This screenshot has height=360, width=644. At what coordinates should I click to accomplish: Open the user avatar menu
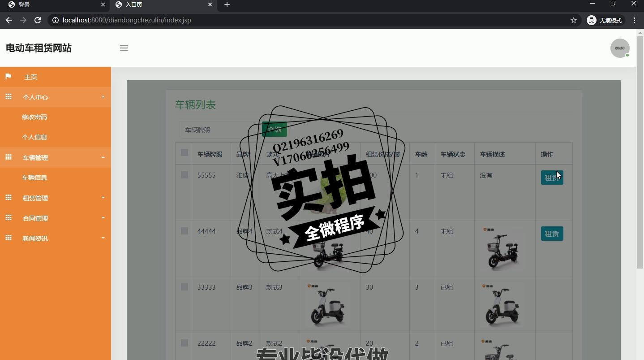620,48
